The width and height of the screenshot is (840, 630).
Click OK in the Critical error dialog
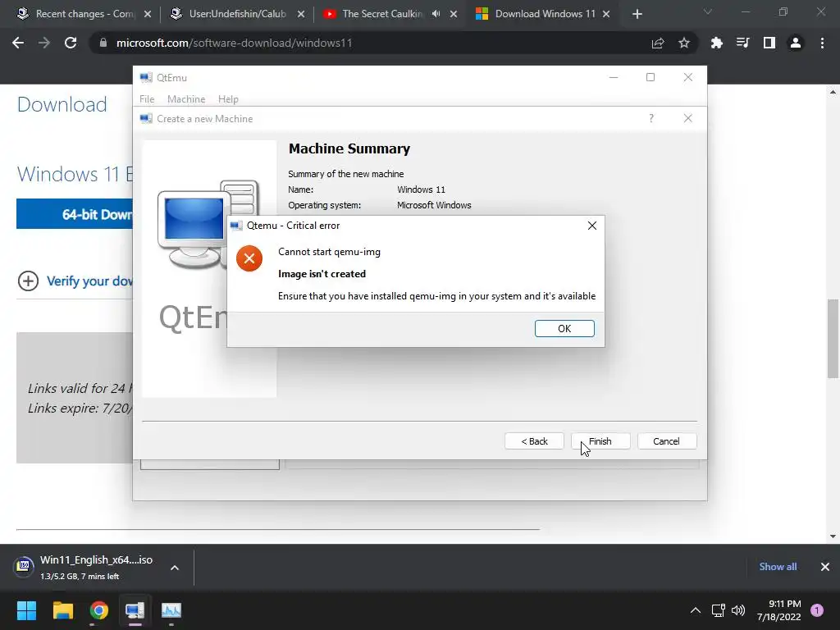click(564, 328)
